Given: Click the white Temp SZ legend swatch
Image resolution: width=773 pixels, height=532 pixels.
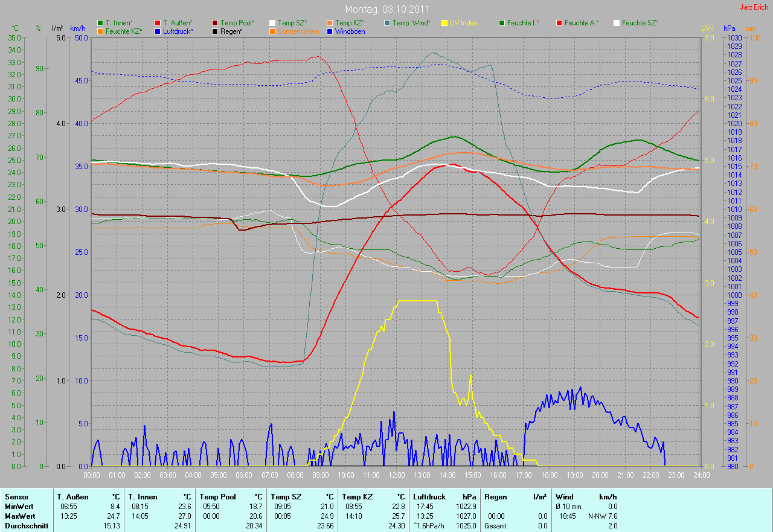Looking at the screenshot, I should point(272,23).
